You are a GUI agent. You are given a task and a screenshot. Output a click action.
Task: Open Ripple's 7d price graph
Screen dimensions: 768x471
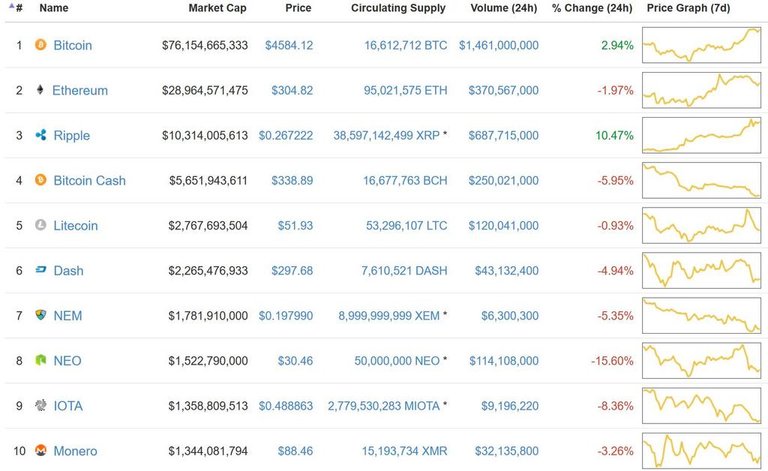(701, 135)
